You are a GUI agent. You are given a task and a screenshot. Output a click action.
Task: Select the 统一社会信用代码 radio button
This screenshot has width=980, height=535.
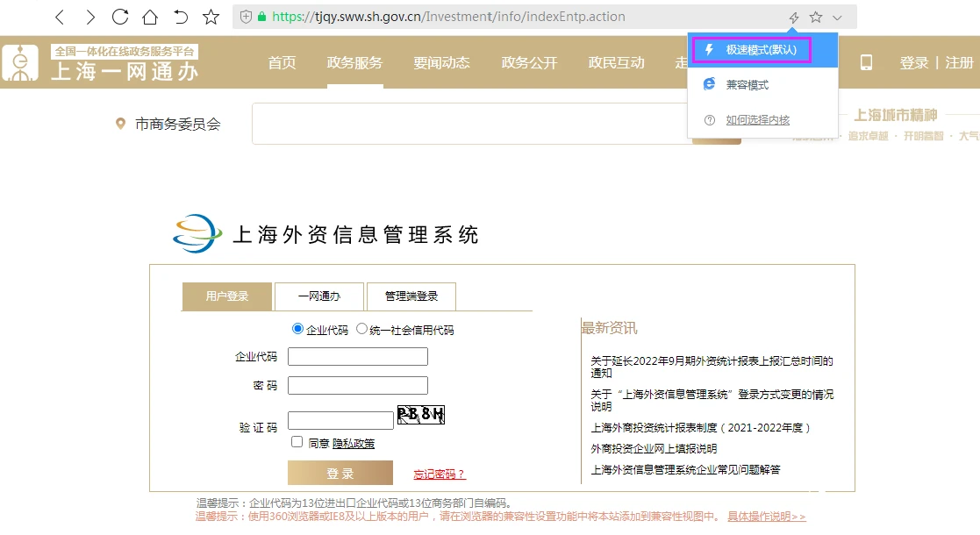361,329
